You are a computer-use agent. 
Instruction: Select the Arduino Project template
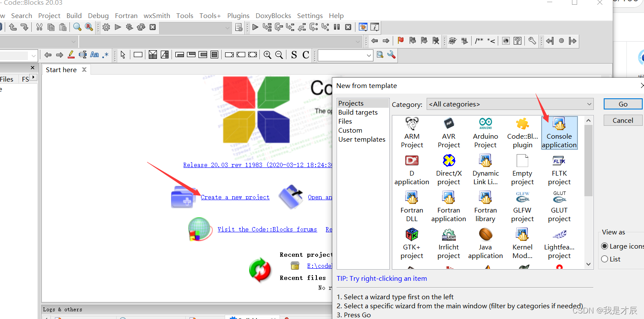pos(485,132)
